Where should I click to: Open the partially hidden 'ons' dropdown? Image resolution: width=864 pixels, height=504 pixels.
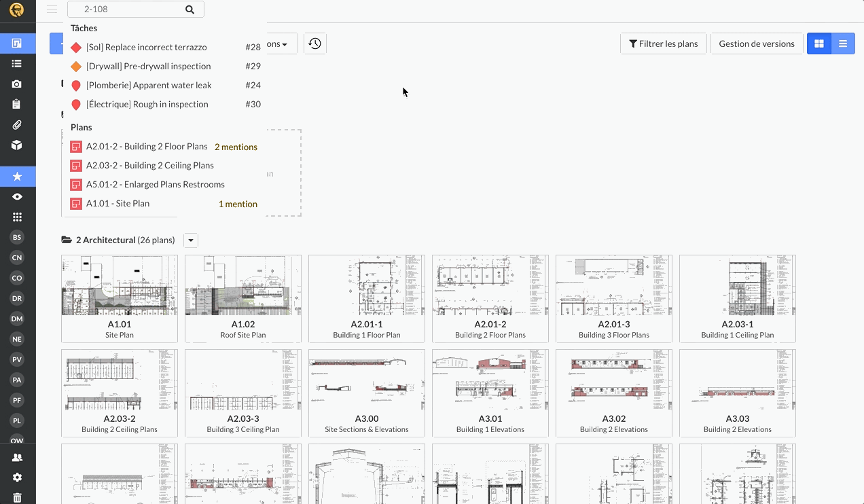pos(282,43)
